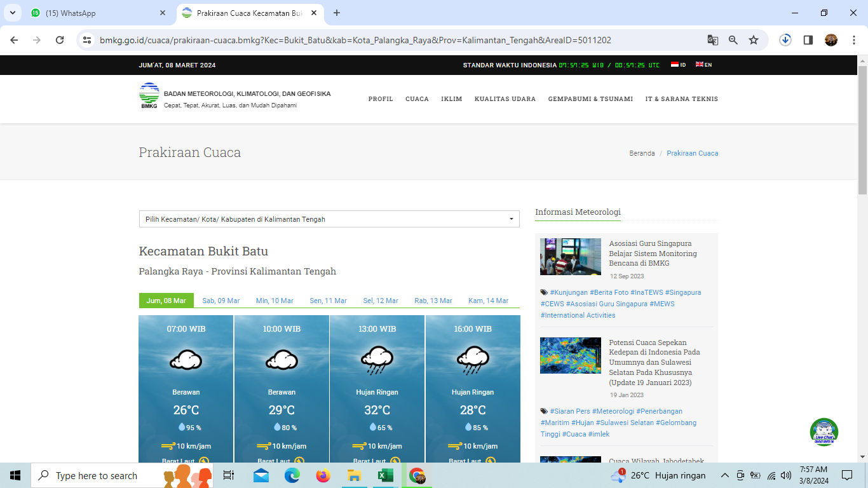The height and width of the screenshot is (488, 868).
Task: Click the volume speaker tray icon
Action: (x=786, y=475)
